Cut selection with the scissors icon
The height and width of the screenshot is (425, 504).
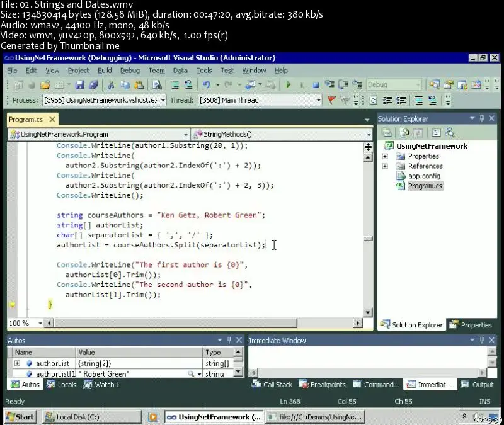(112, 85)
